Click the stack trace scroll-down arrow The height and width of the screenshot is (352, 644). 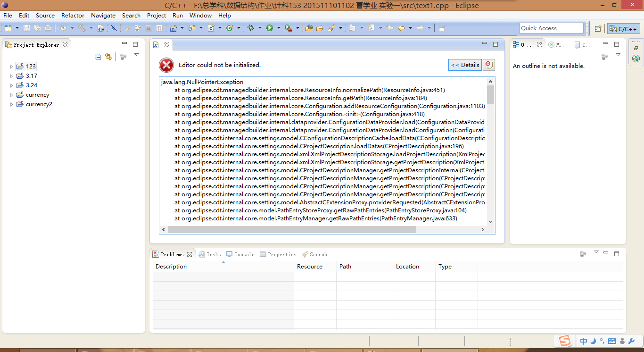pos(490,222)
